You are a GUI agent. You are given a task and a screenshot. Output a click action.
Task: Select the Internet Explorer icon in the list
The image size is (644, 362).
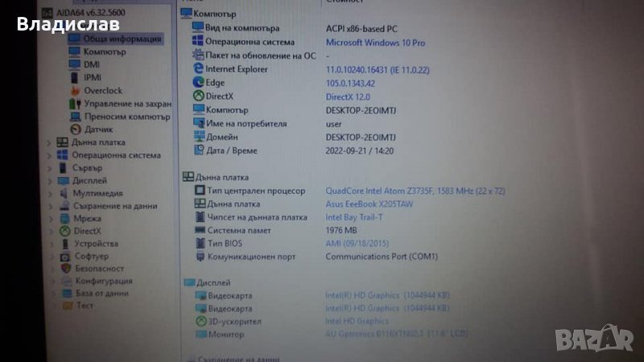pyautogui.click(x=198, y=69)
